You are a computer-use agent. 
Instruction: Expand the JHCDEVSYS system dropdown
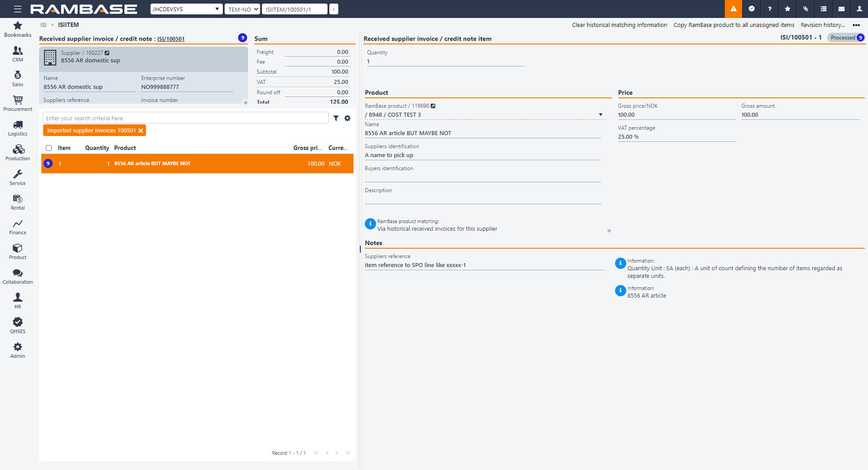186,9
